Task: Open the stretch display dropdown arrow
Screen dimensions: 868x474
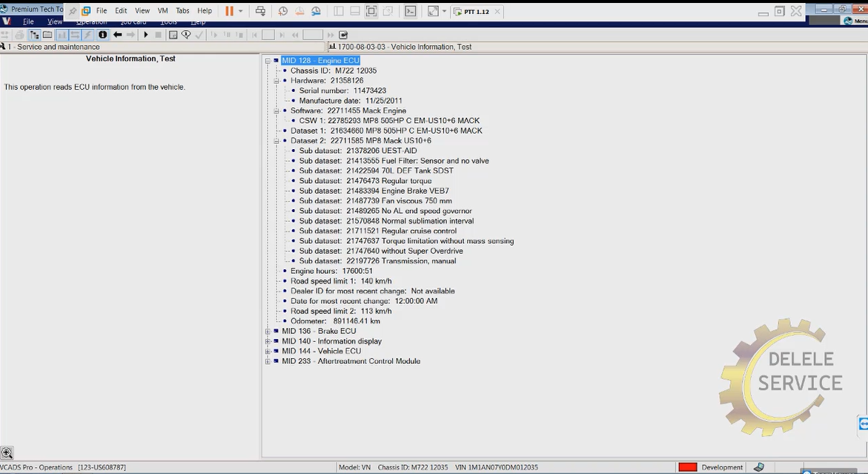Action: tap(444, 11)
